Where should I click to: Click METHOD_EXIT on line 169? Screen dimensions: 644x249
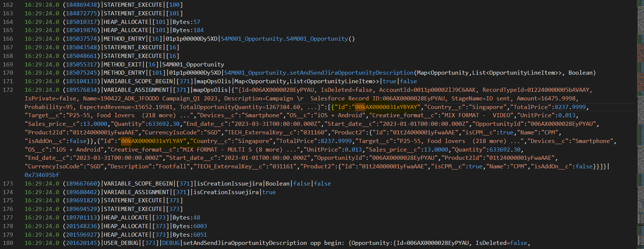point(123,65)
